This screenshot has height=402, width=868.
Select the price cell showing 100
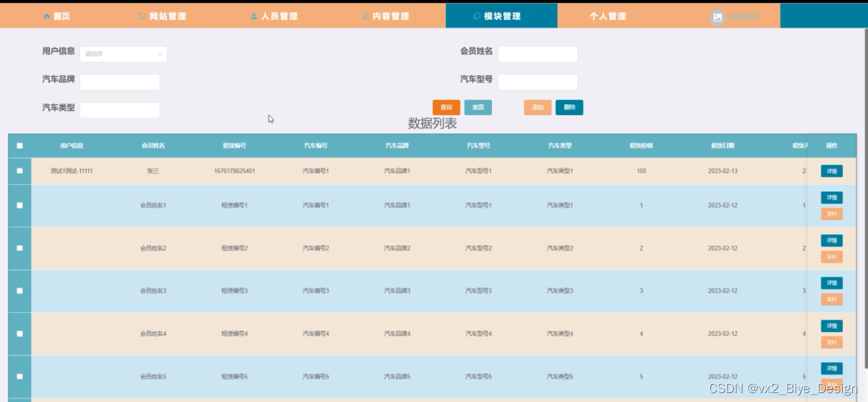641,171
